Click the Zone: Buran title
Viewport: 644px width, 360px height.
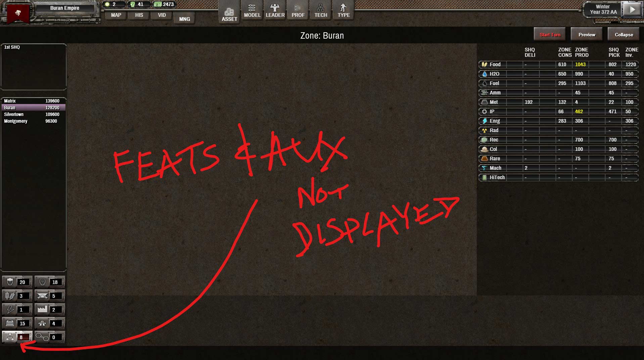(322, 36)
